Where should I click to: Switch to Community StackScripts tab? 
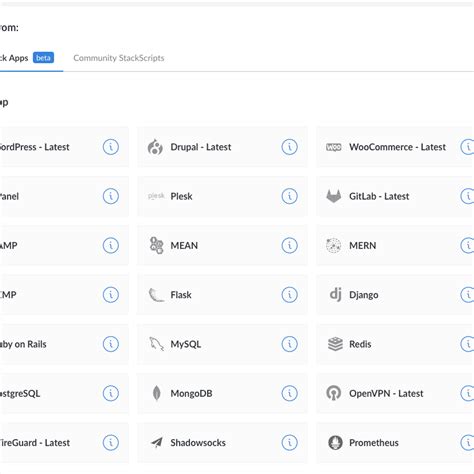[119, 58]
